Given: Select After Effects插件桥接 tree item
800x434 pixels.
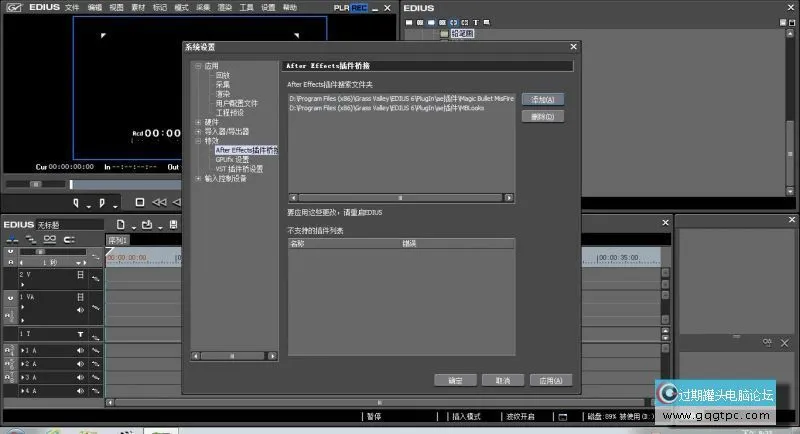Looking at the screenshot, I should (x=246, y=150).
